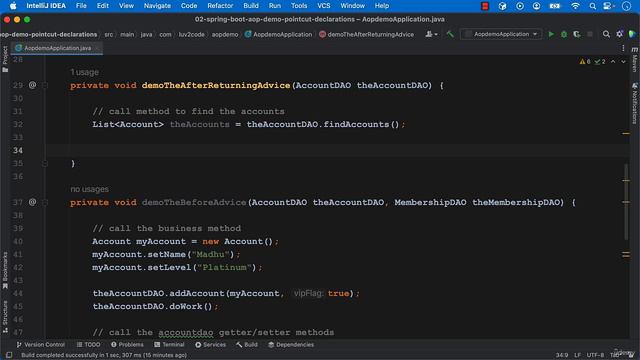Click the luv2code breadcrumb folder
The image size is (640, 360).
coord(191,34)
